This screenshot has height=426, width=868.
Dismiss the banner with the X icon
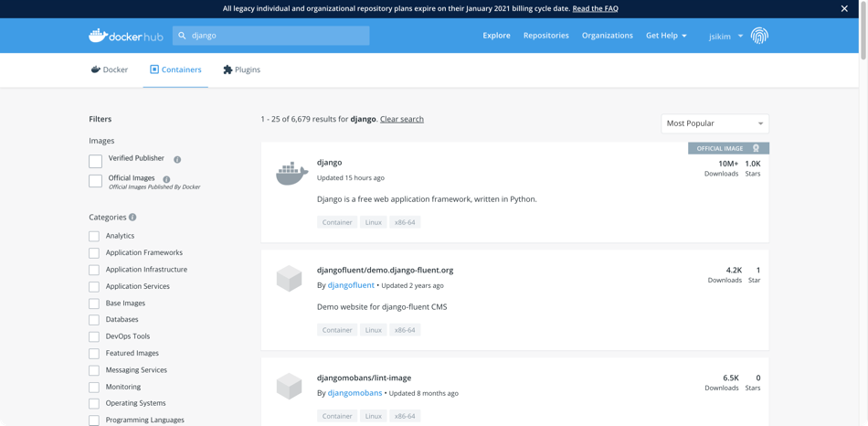click(x=844, y=8)
